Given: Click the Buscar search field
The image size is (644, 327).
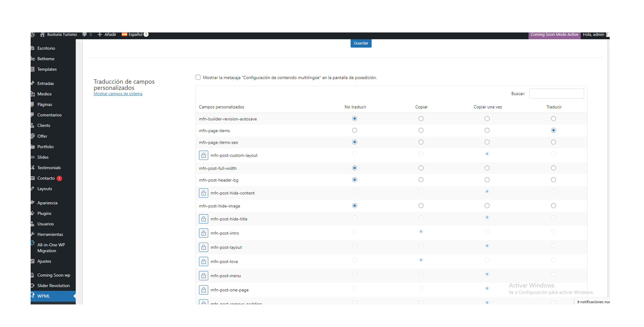Looking at the screenshot, I should coord(556,93).
